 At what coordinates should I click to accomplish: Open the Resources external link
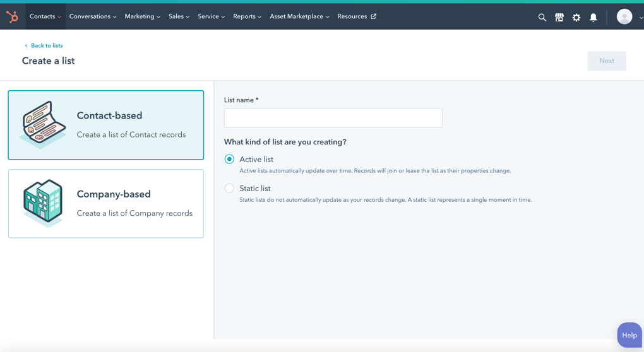356,17
